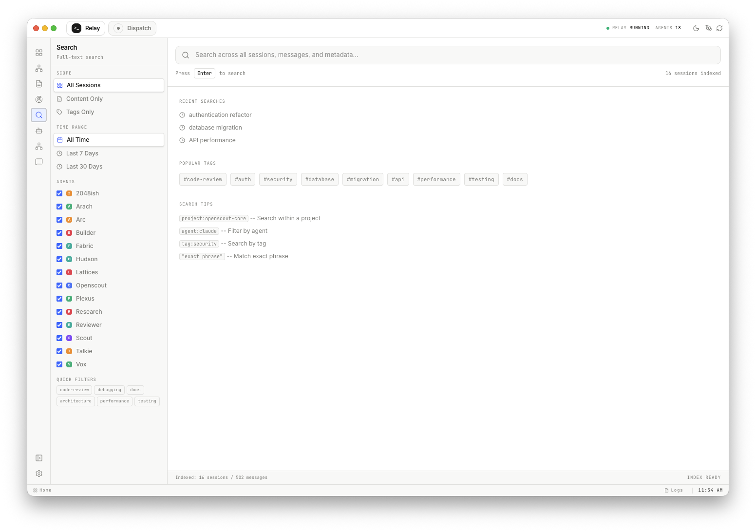Image resolution: width=756 pixels, height=532 pixels.
Task: Uncheck the Builder agent checkbox
Action: click(59, 233)
